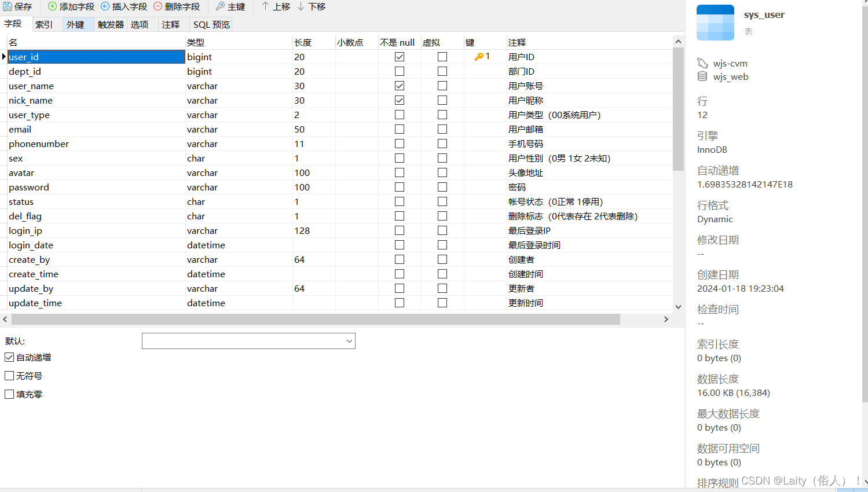This screenshot has width=868, height=492.
Task: Select the del_flag field name
Action: 25,216
